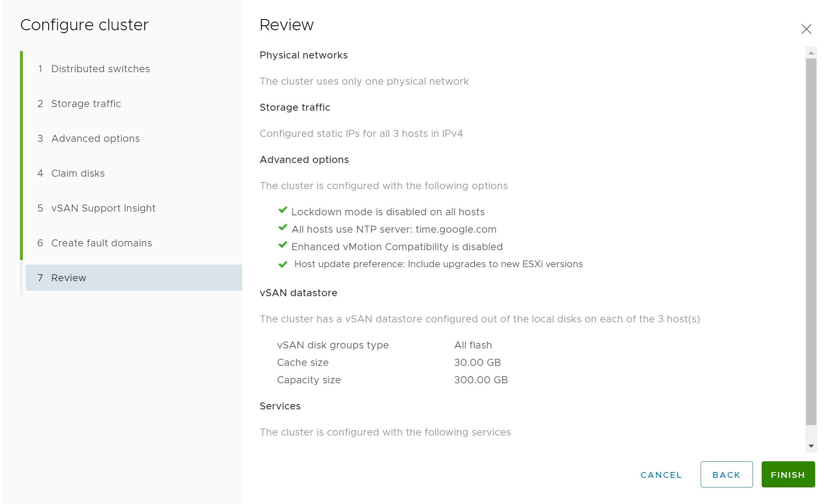
Task: Open the Storage traffic step
Action: point(86,104)
